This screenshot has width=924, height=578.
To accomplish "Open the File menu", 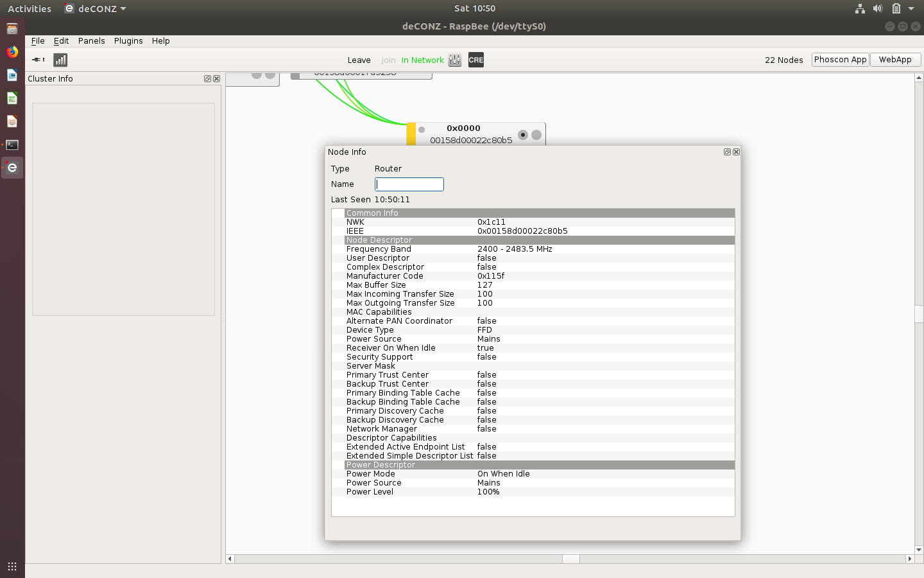I will (x=38, y=40).
